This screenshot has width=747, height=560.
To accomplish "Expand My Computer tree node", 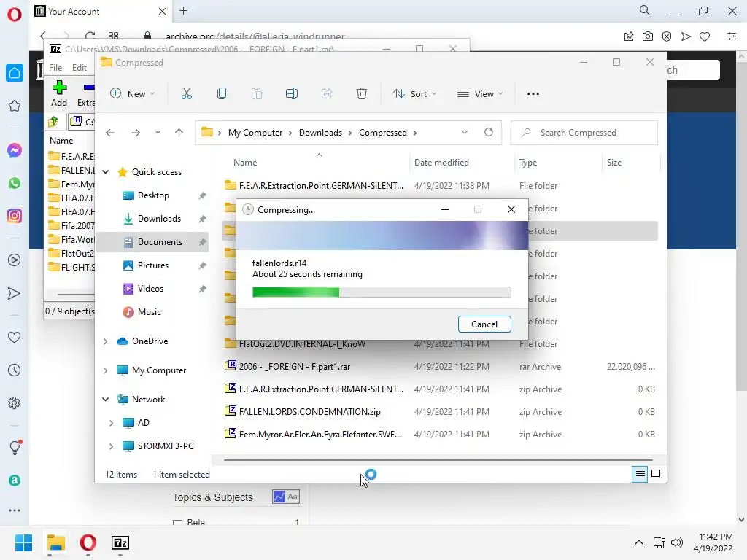I will [106, 370].
